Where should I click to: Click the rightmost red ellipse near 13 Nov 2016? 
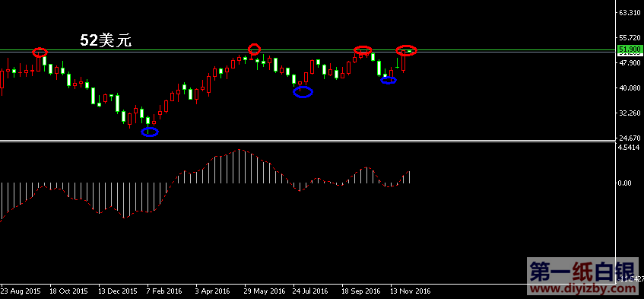click(406, 50)
